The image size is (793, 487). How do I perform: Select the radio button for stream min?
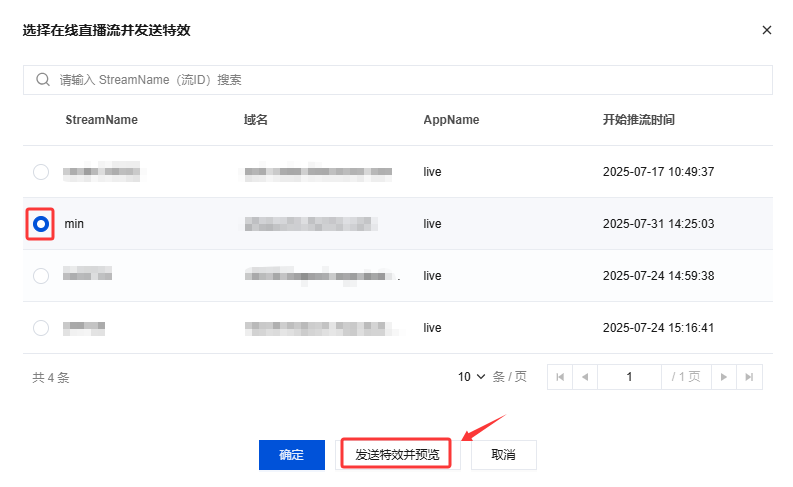41,224
